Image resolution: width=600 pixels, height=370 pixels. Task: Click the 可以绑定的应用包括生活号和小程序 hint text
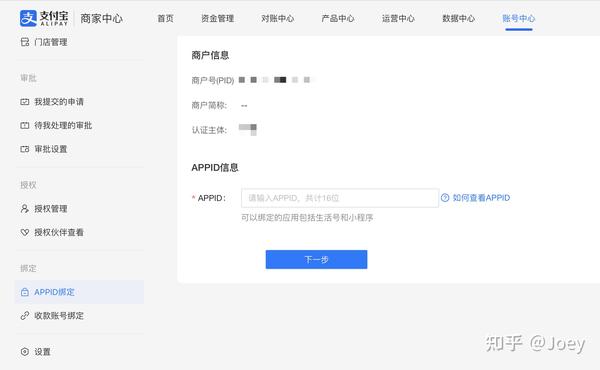click(307, 218)
